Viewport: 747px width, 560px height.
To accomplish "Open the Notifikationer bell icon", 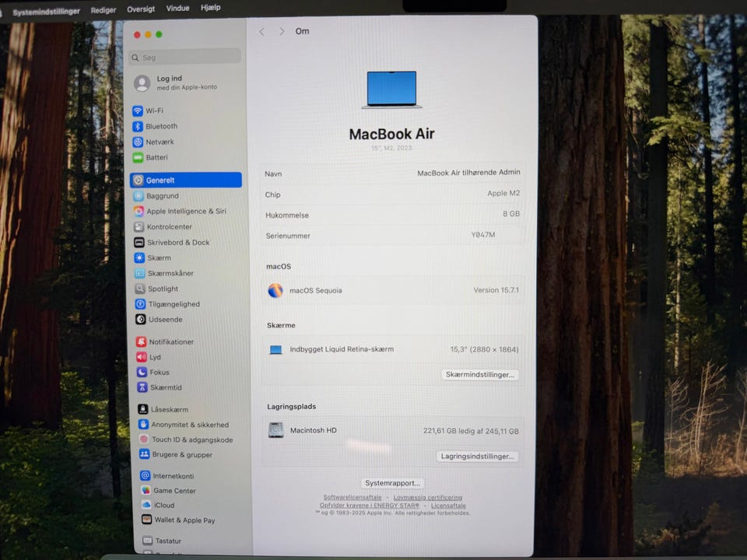I will 141,341.
